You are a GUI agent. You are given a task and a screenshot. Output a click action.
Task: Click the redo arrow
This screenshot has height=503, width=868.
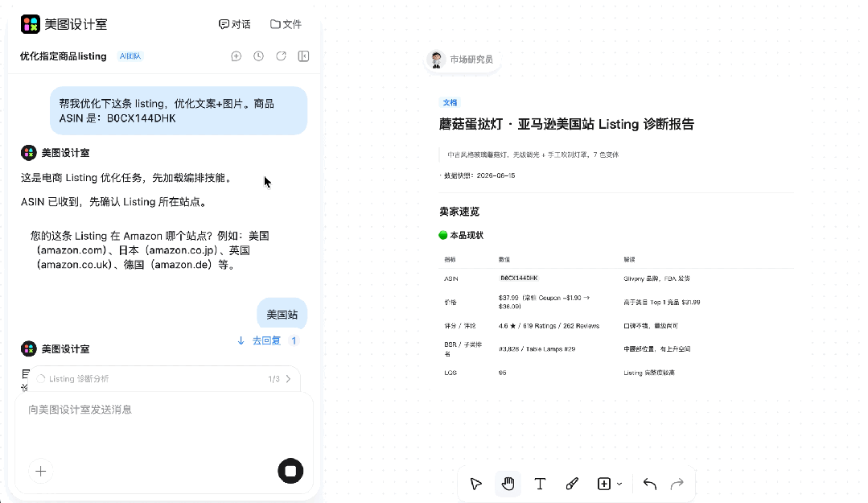[x=677, y=484]
